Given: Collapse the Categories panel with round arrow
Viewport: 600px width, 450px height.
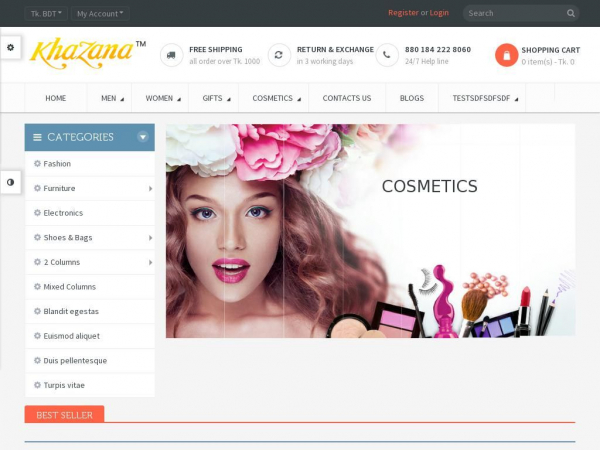Looking at the screenshot, I should [143, 137].
